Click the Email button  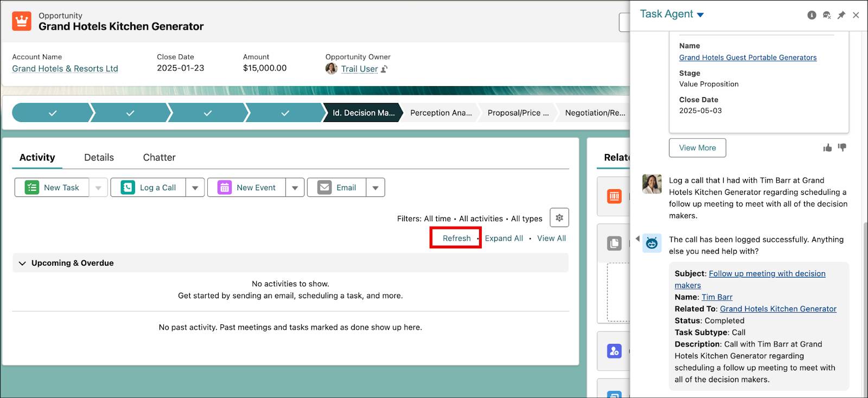point(337,188)
